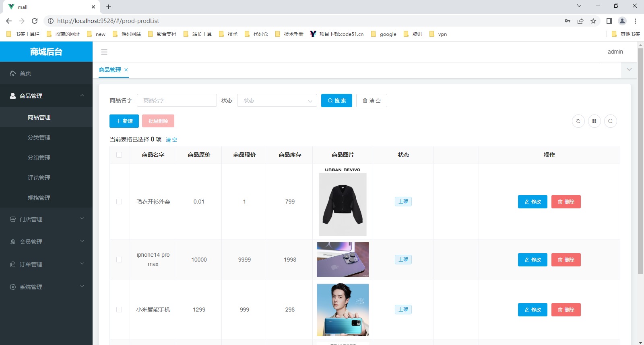The image size is (644, 345).
Task: Click the home icon beside 首页
Action: pyautogui.click(x=13, y=73)
